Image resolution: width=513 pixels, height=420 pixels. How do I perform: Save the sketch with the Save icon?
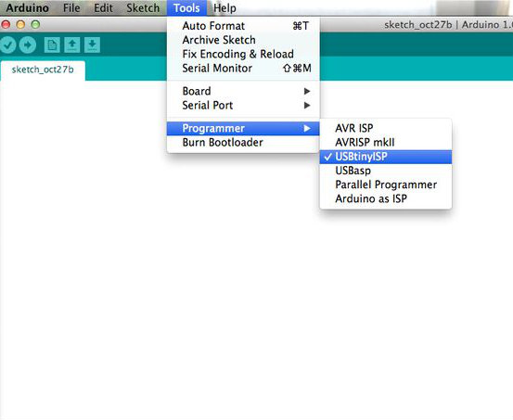[92, 45]
